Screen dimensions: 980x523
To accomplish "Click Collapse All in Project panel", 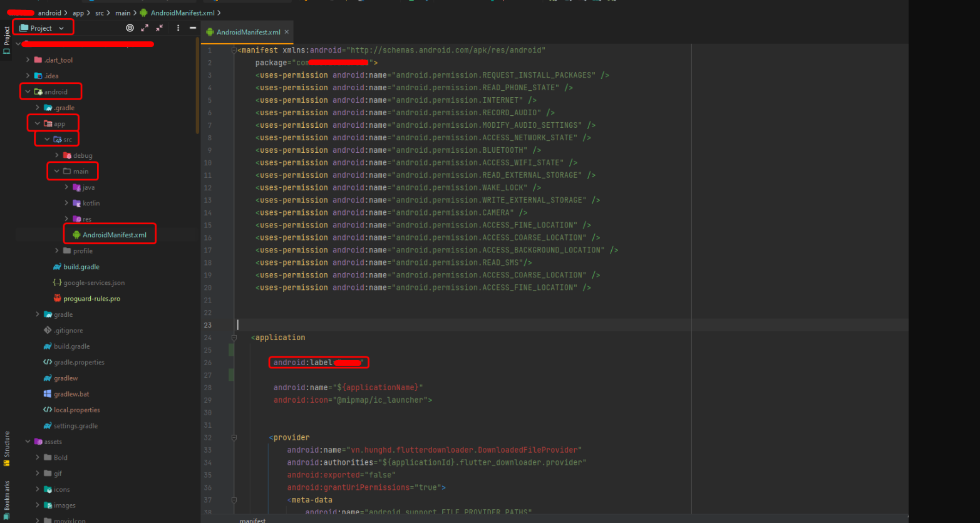I will coord(160,28).
